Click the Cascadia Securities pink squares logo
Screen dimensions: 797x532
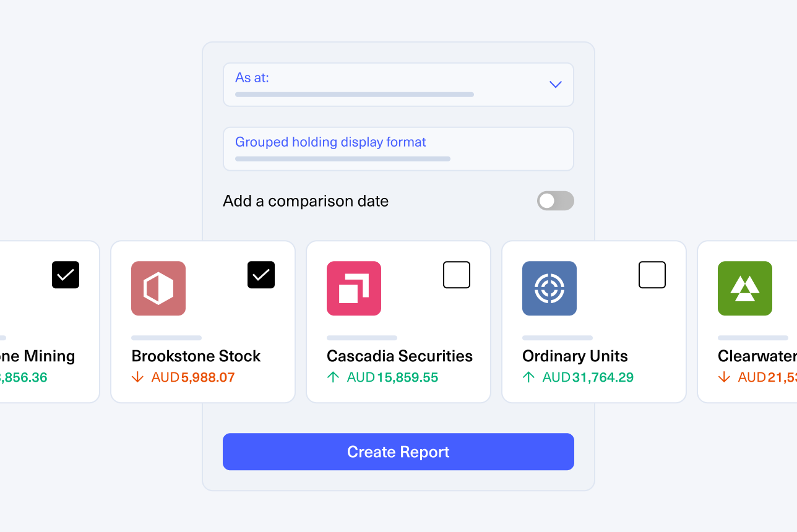pyautogui.click(x=354, y=288)
